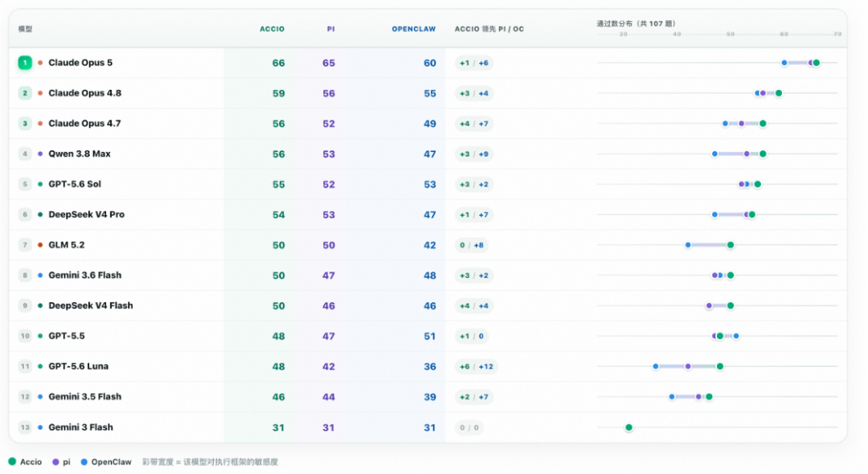The height and width of the screenshot is (474, 868).
Task: Click the rank 13 badge for Gemini 3 Flash
Action: click(25, 427)
